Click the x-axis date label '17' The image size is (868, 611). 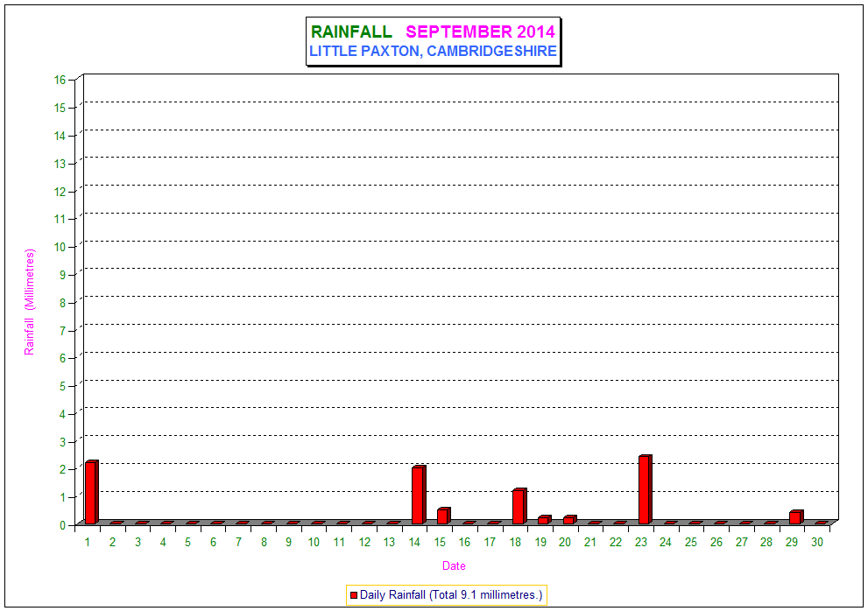pos(490,543)
